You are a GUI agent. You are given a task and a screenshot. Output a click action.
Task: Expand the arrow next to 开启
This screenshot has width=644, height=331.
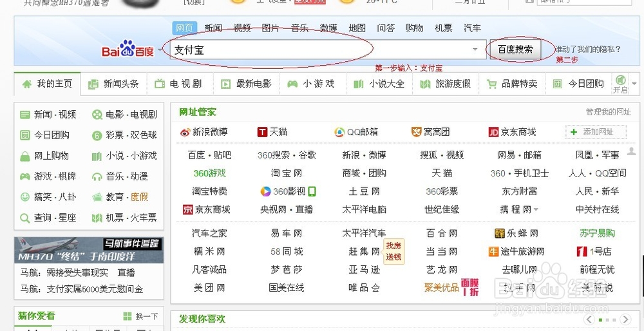pos(634,84)
